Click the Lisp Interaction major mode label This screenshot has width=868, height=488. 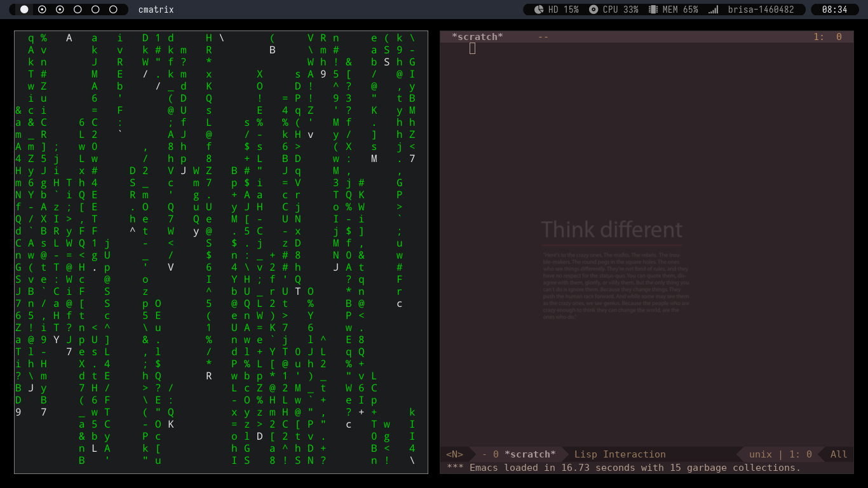pyautogui.click(x=620, y=454)
